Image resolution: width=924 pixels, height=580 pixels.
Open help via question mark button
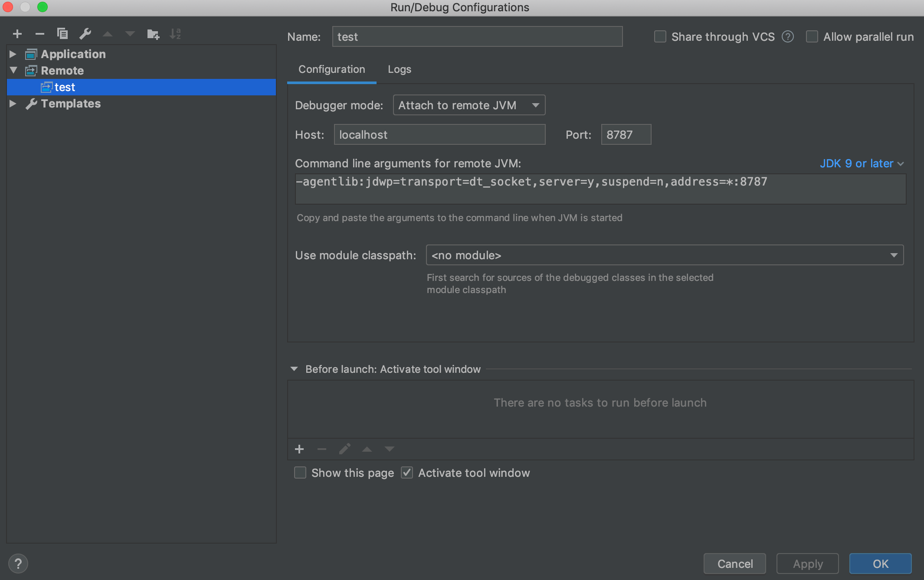(18, 564)
